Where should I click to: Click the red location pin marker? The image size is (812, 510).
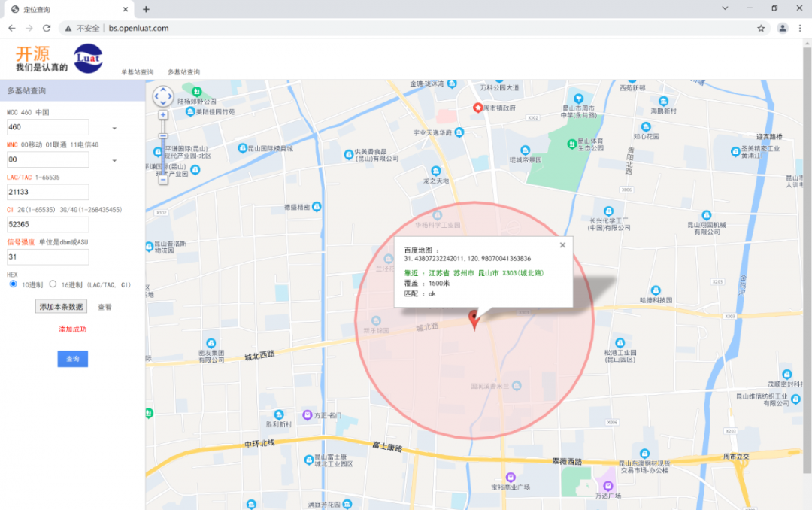point(474,320)
